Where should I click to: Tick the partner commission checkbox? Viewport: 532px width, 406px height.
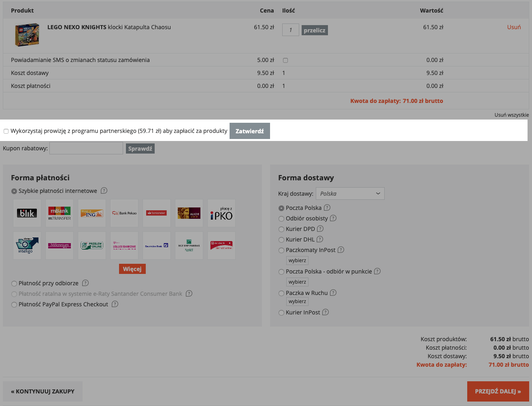click(6, 131)
